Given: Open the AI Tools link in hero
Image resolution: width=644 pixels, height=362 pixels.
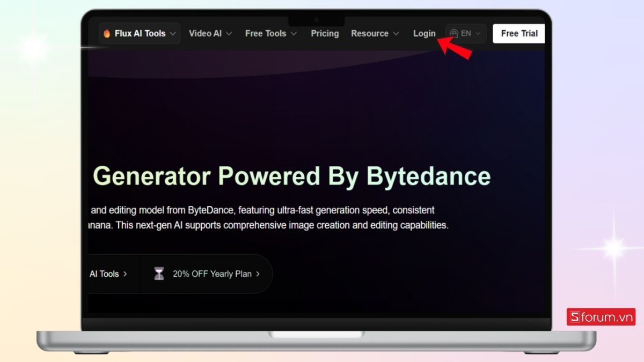Looking at the screenshot, I should (x=109, y=274).
